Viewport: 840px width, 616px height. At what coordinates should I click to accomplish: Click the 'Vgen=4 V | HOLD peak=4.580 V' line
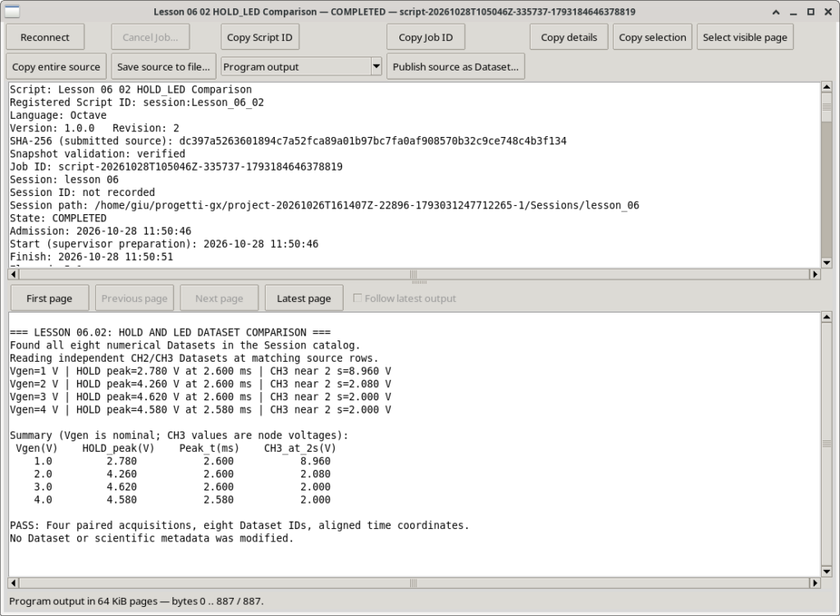point(200,410)
